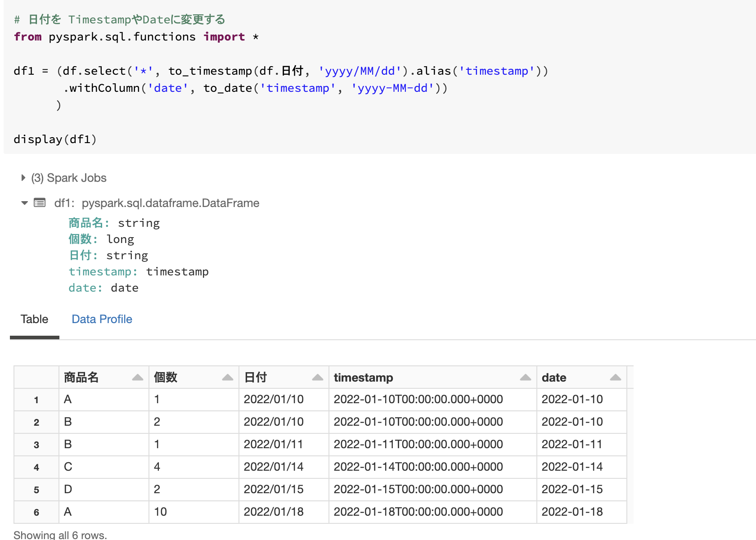Expand the (3) Spark Jobs section
This screenshot has width=756, height=540.
click(23, 178)
